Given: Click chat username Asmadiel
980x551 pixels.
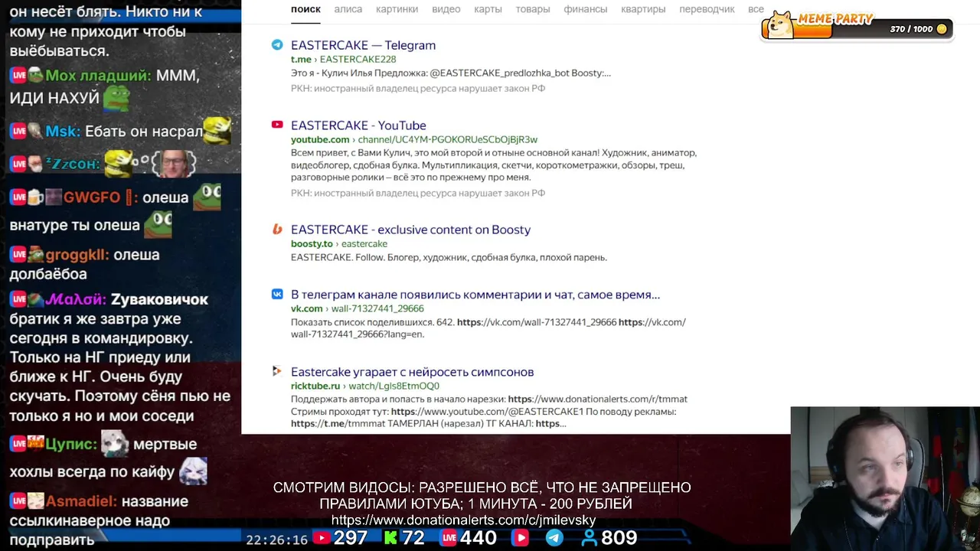Looking at the screenshot, I should (81, 501).
